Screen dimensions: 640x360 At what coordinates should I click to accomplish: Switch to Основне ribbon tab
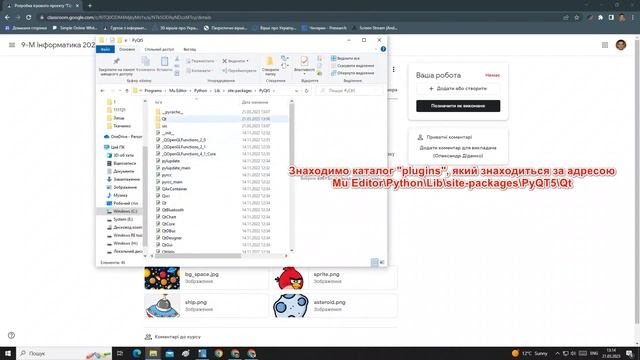click(x=127, y=49)
